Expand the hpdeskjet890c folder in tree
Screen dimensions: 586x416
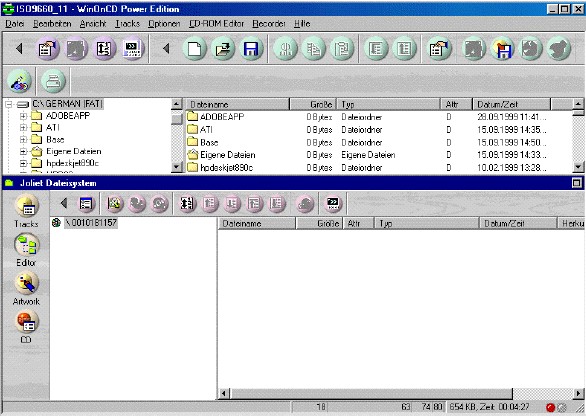coord(23,163)
